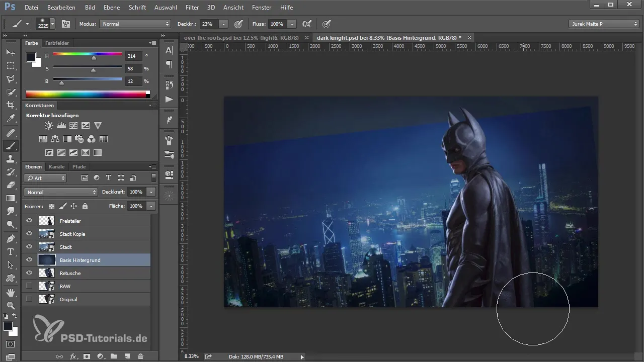Switch to the Kanäle tab
Screen dimensions: 644x362
[x=57, y=166]
